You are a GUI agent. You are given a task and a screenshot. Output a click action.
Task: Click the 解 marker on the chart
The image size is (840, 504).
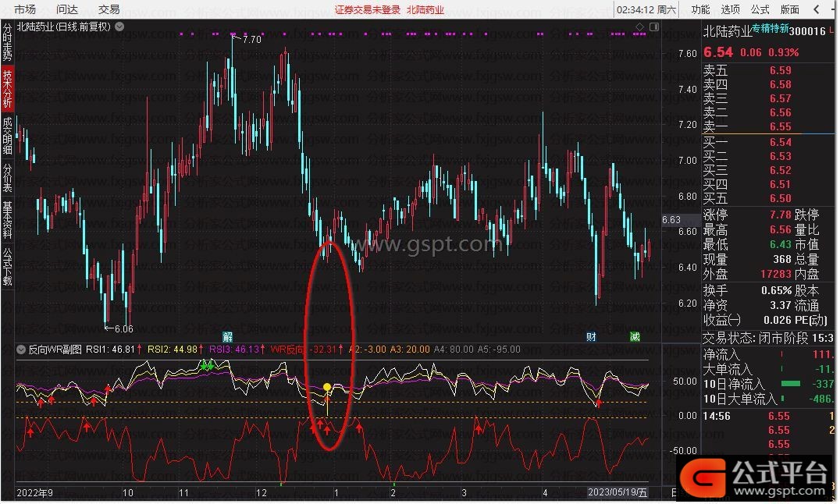pos(228,337)
